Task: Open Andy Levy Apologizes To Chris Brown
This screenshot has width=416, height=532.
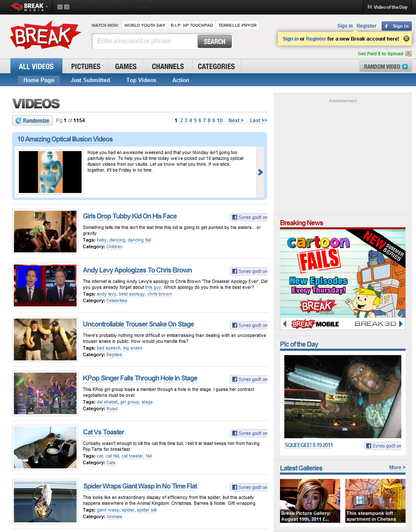Action: (137, 270)
